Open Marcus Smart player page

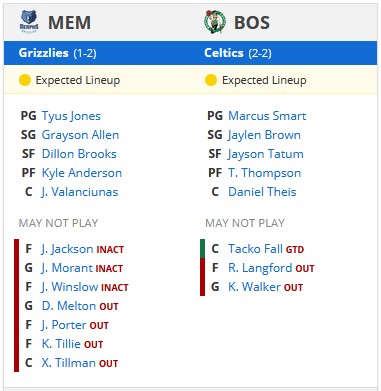tap(267, 116)
